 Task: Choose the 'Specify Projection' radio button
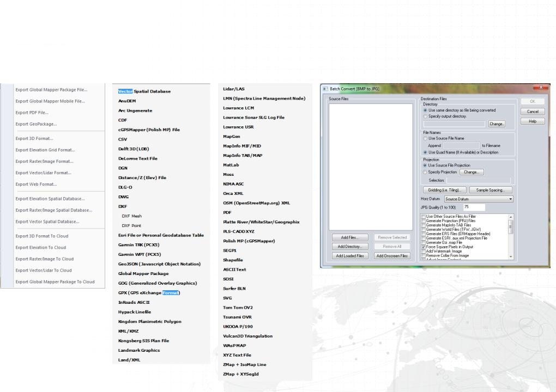[425, 172]
